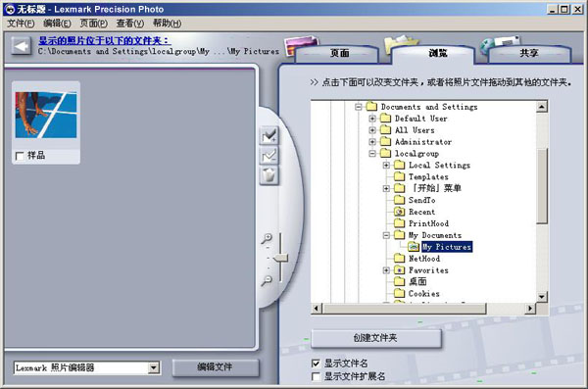Image resolution: width=588 pixels, height=389 pixels.
Task: Click the zoom-in magnifier icon
Action: pyautogui.click(x=267, y=238)
